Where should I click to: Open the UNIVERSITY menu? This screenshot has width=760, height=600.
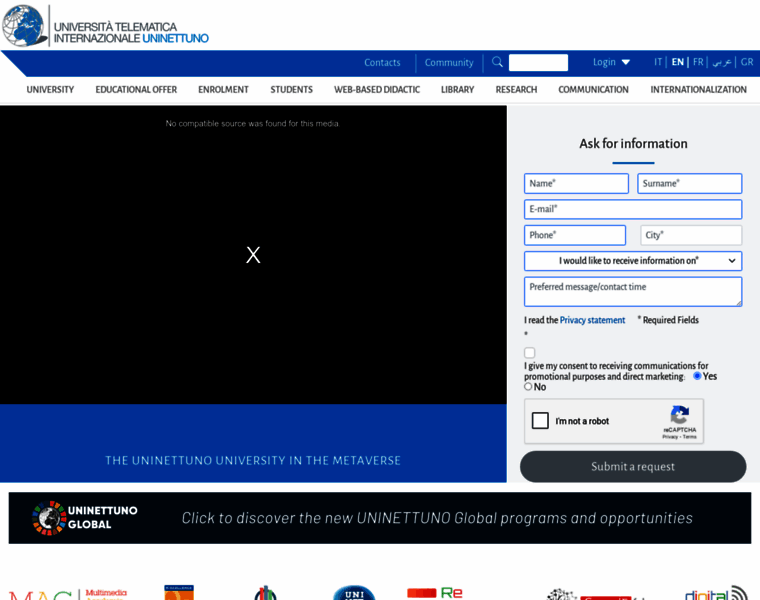50,90
